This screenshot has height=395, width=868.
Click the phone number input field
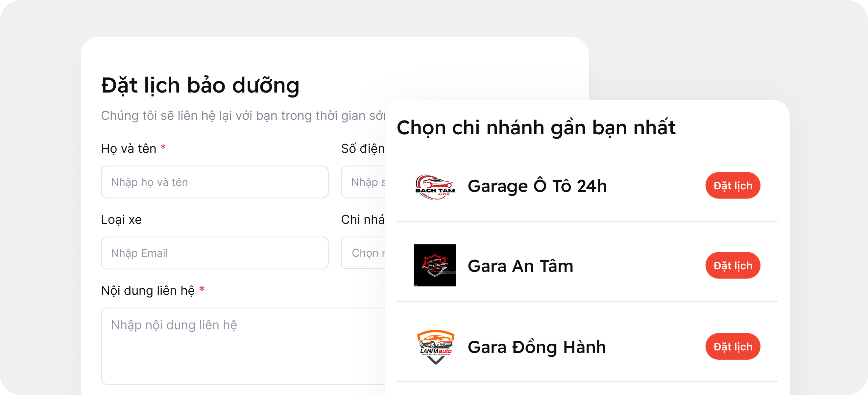[x=363, y=182]
